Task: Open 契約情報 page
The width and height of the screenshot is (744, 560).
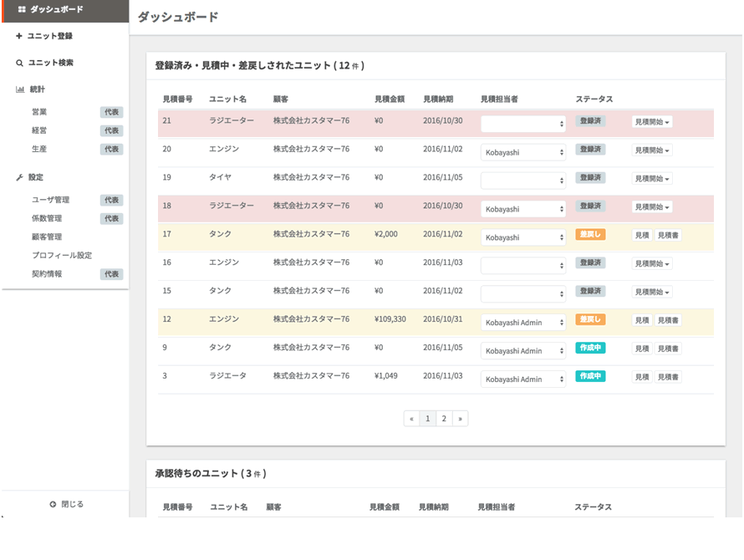Action: pyautogui.click(x=47, y=274)
